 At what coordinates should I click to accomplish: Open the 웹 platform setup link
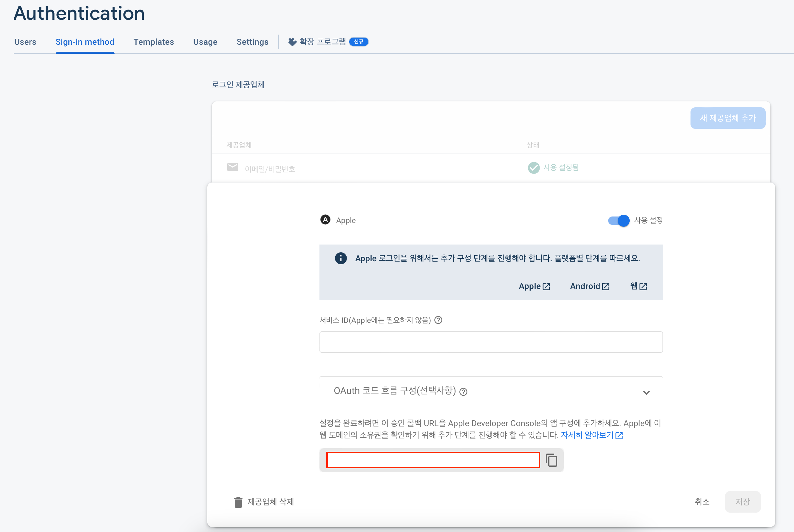639,286
